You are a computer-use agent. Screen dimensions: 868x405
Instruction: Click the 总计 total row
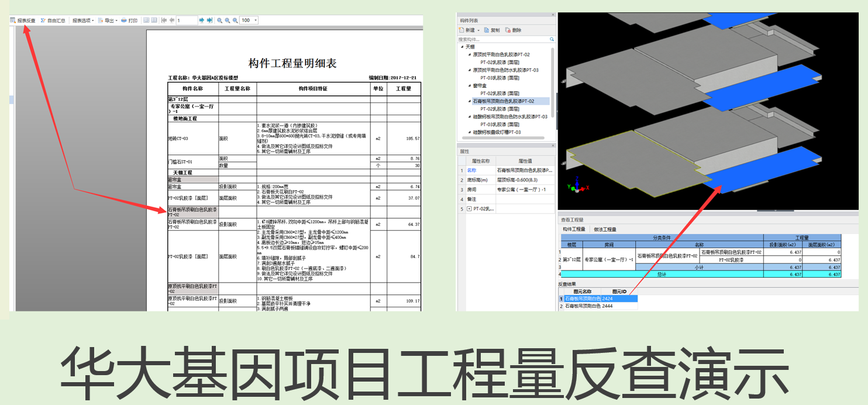point(700,274)
